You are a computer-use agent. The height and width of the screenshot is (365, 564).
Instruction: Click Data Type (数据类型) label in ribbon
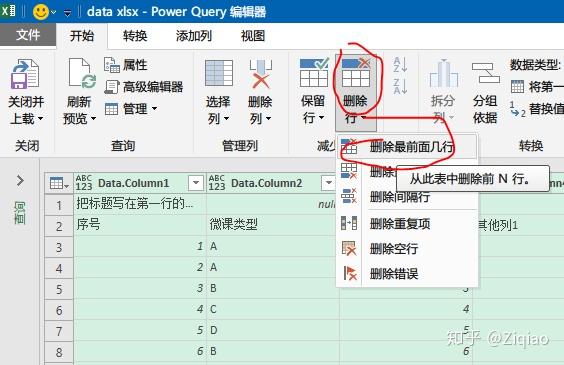[536, 65]
